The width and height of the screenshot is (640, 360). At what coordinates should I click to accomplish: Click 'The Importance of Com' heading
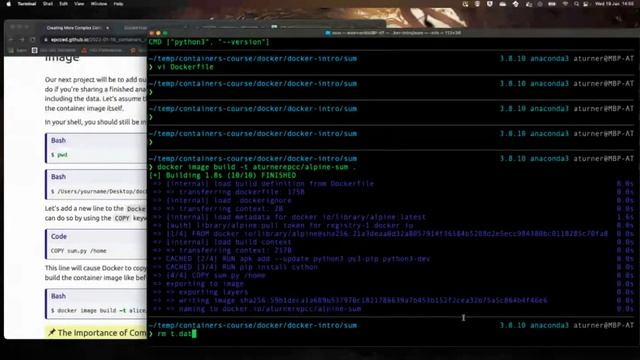102,333
